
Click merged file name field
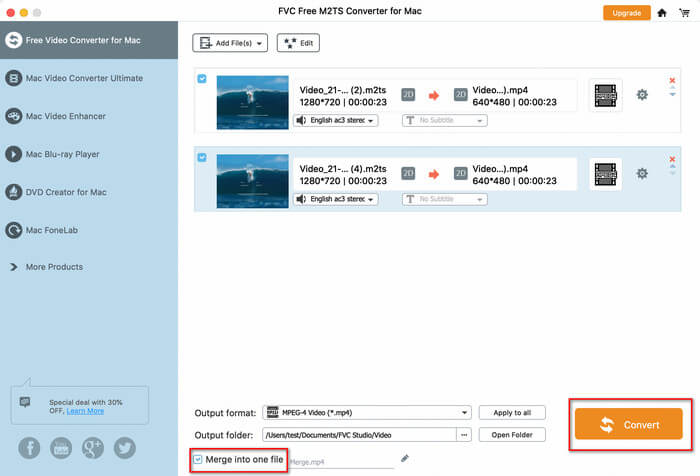[x=342, y=462]
